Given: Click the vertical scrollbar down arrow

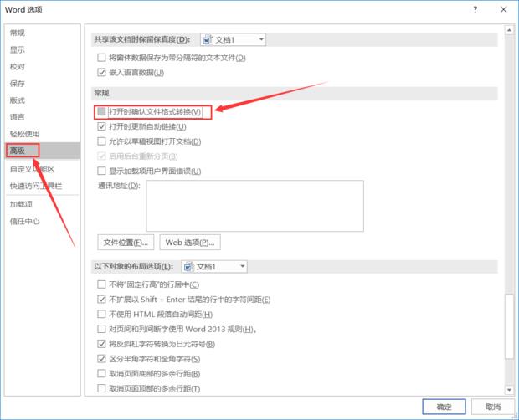Looking at the screenshot, I should pyautogui.click(x=511, y=387).
